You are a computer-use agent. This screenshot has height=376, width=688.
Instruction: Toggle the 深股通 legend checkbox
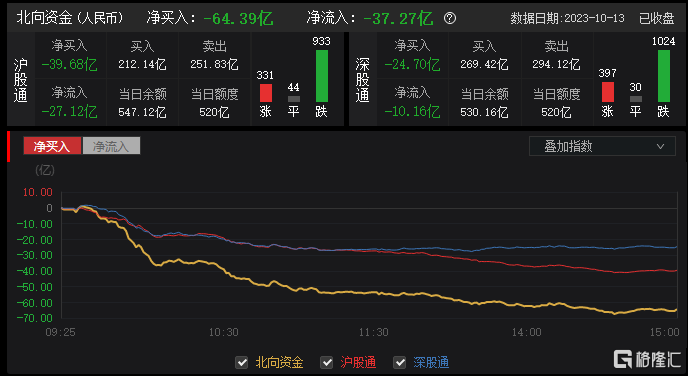[x=399, y=362]
